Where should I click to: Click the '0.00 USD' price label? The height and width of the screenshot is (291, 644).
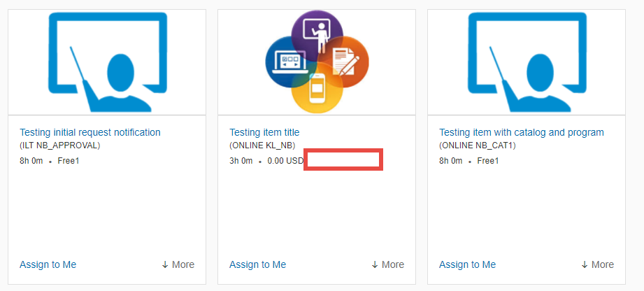[285, 161]
